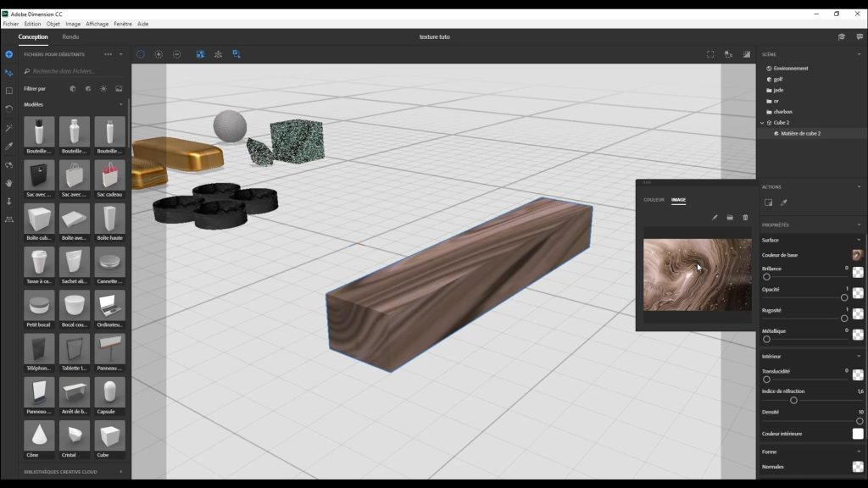
Task: Filter assets by models icon
Action: point(73,88)
